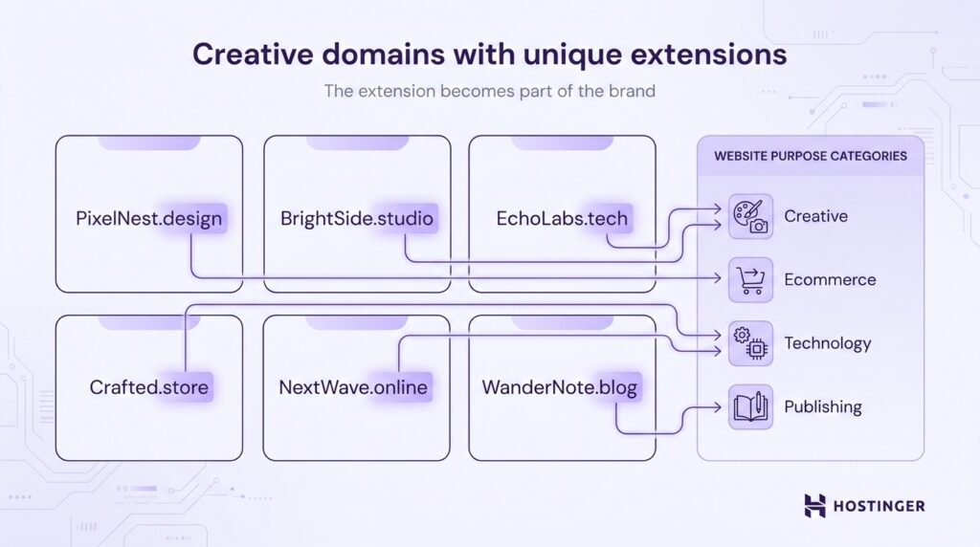Select the PixelNest.design domain text

coord(148,219)
